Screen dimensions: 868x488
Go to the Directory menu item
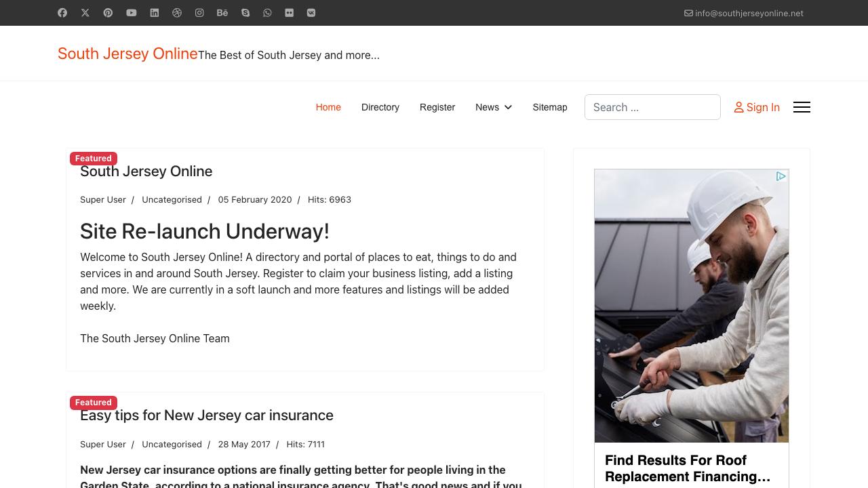[x=380, y=107]
